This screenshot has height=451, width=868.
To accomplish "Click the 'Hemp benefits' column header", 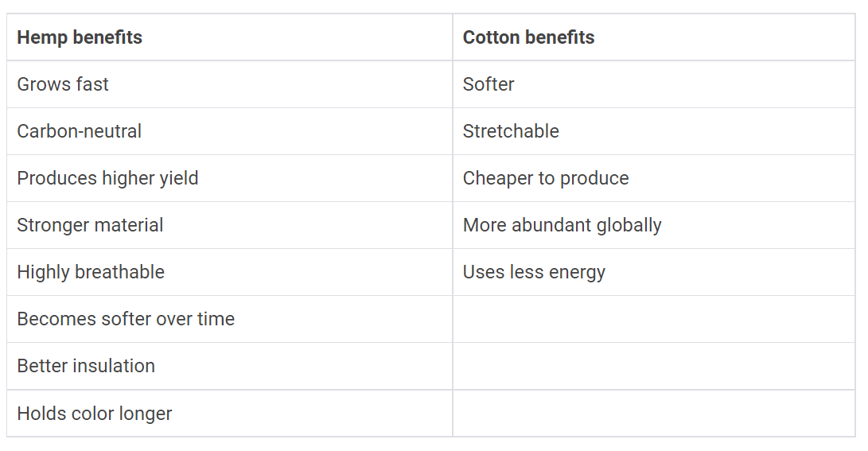I will [80, 37].
